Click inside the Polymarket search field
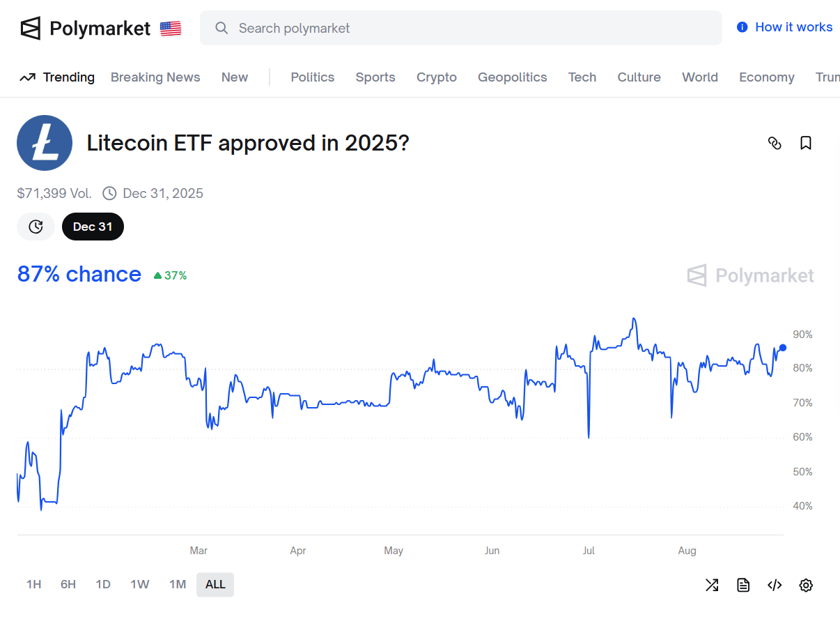This screenshot has width=840, height=619. pyautogui.click(x=461, y=28)
